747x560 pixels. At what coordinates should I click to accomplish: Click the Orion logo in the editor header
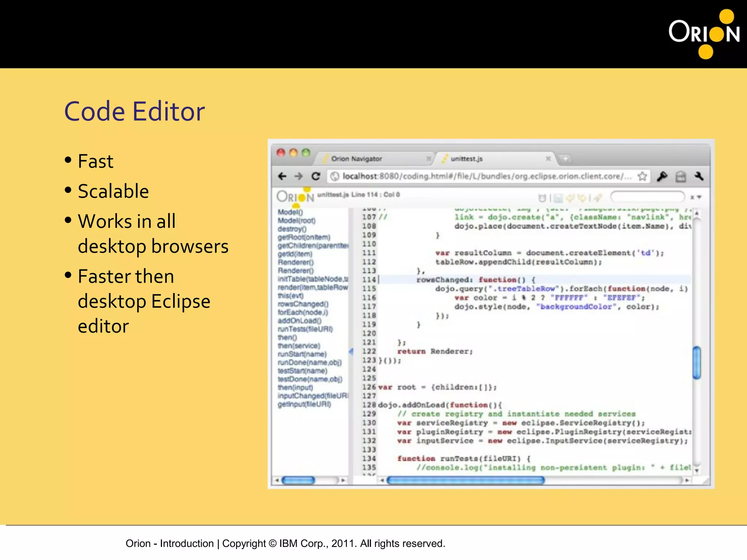[x=295, y=197]
